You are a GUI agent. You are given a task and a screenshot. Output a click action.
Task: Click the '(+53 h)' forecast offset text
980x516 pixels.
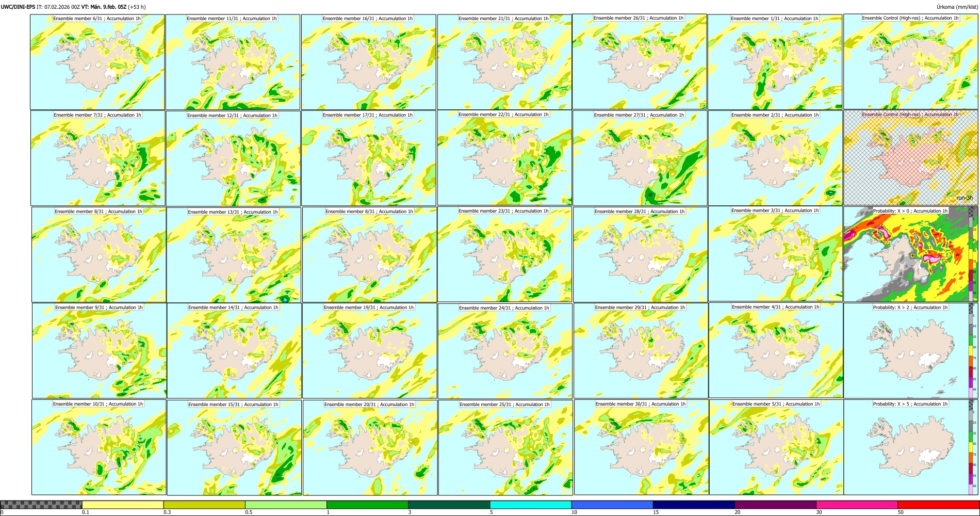(x=137, y=7)
